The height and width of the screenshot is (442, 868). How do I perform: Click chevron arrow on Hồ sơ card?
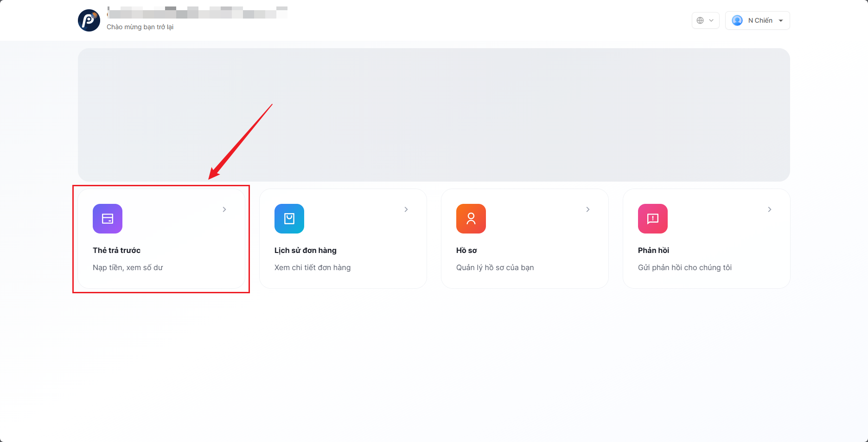pyautogui.click(x=588, y=209)
